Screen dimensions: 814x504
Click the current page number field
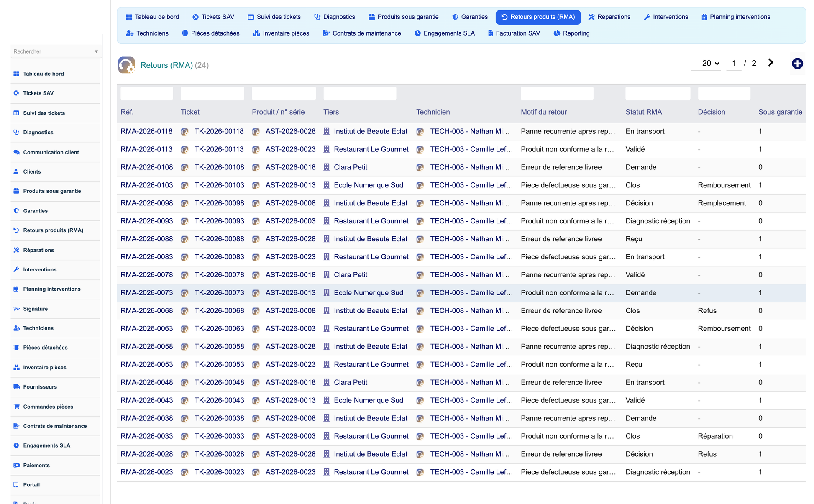pyautogui.click(x=734, y=63)
